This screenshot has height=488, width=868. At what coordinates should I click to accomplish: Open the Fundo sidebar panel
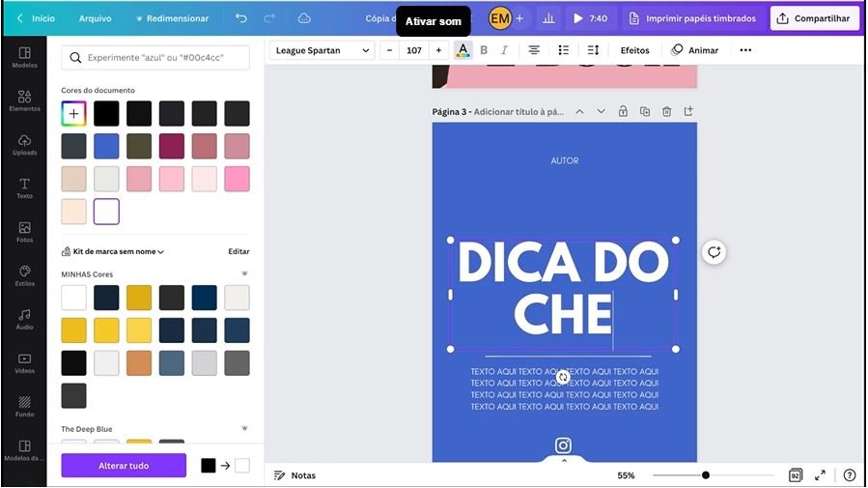(x=24, y=407)
